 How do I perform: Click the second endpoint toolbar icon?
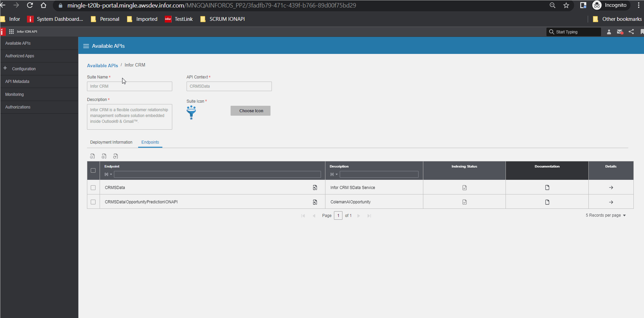[104, 156]
